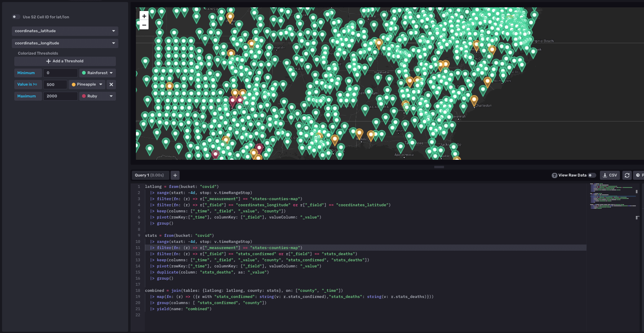
Task: Click the Maximum value field showing 2000
Action: 60,96
